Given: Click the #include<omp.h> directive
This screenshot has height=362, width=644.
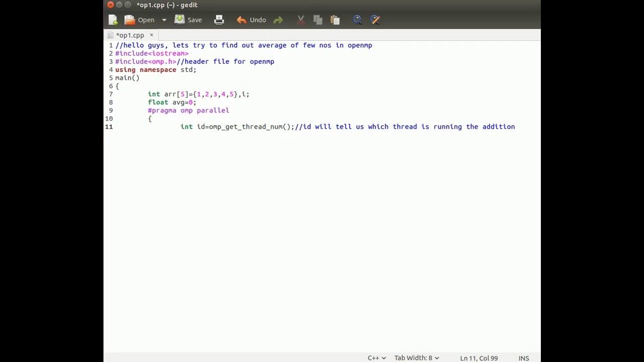Looking at the screenshot, I should pos(146,61).
